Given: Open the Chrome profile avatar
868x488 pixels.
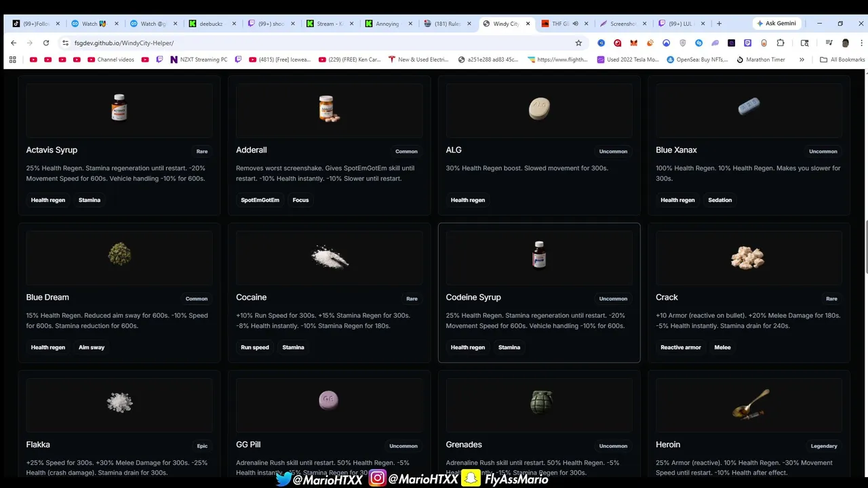Looking at the screenshot, I should 845,43.
